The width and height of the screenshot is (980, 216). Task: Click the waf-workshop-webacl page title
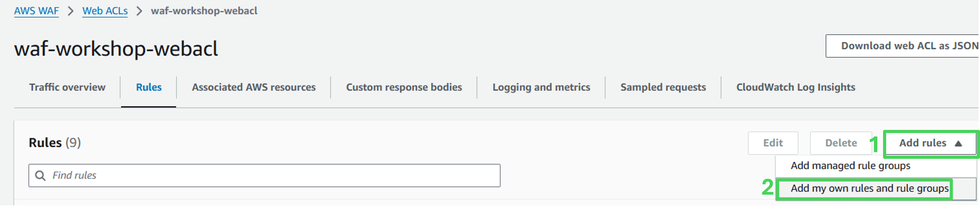(x=116, y=49)
